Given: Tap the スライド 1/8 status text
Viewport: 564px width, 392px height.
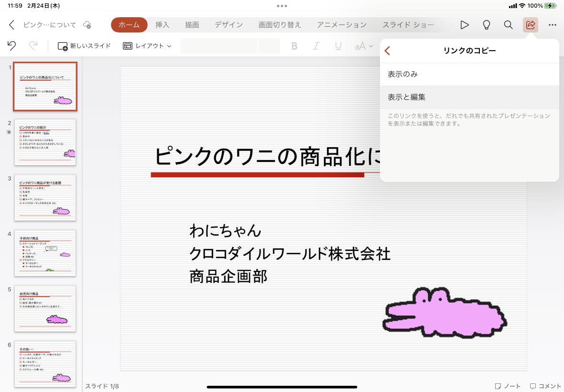Looking at the screenshot, I should tap(102, 386).
